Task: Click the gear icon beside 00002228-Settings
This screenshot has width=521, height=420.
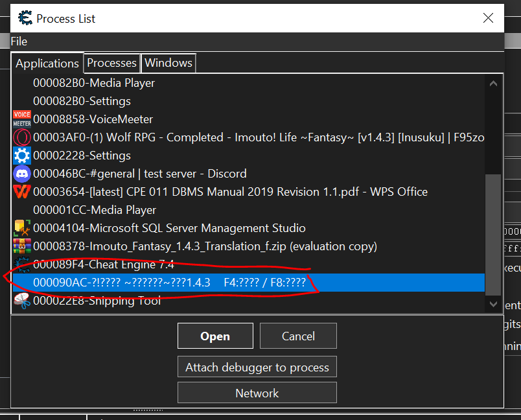Action: click(22, 156)
